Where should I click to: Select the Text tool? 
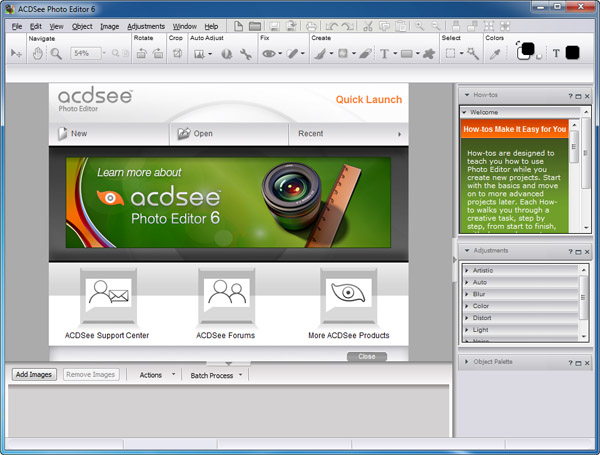pyautogui.click(x=385, y=53)
